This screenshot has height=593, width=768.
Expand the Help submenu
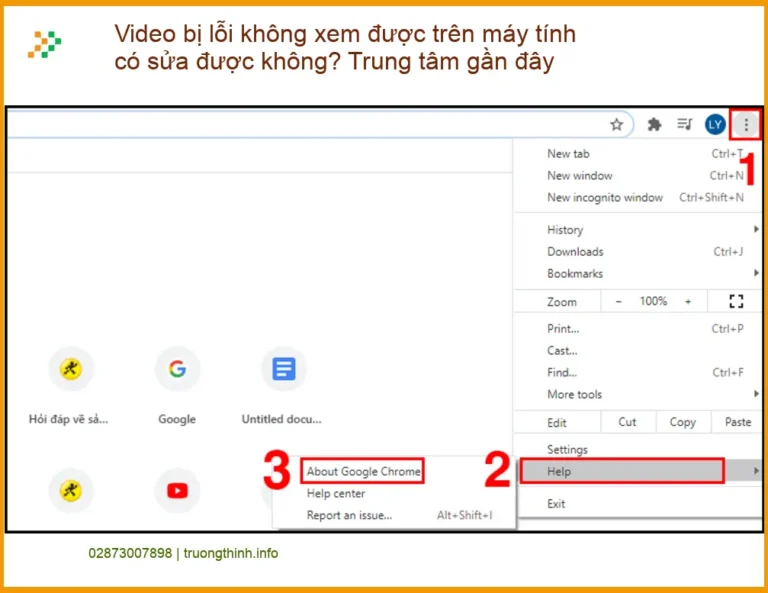point(638,472)
